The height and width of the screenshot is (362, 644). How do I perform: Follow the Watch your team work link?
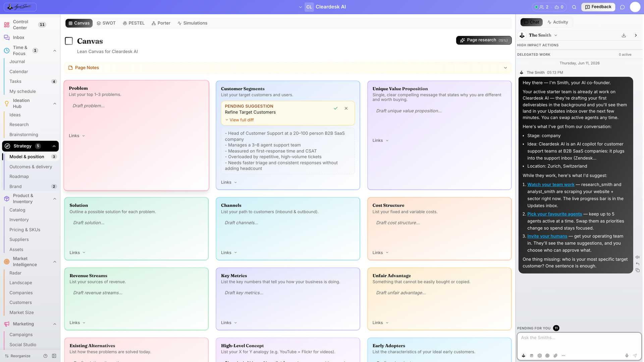[551, 185]
